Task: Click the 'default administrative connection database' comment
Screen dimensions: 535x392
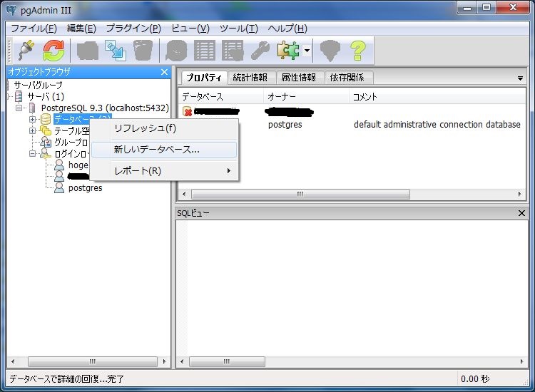Action: tap(437, 125)
